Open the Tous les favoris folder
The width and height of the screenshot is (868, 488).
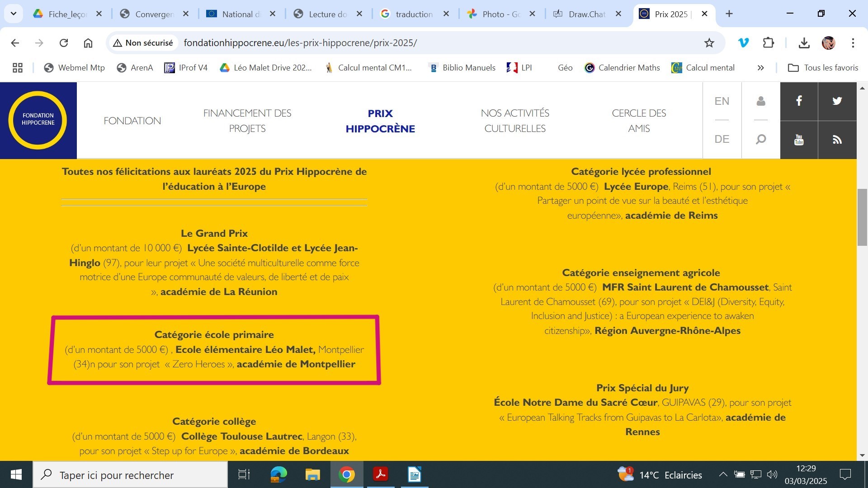click(x=823, y=68)
